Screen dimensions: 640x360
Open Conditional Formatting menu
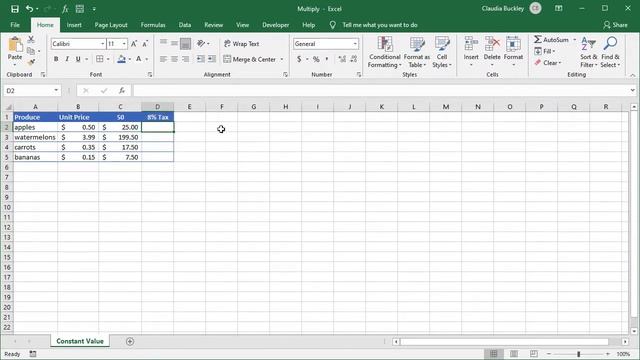pos(384,52)
